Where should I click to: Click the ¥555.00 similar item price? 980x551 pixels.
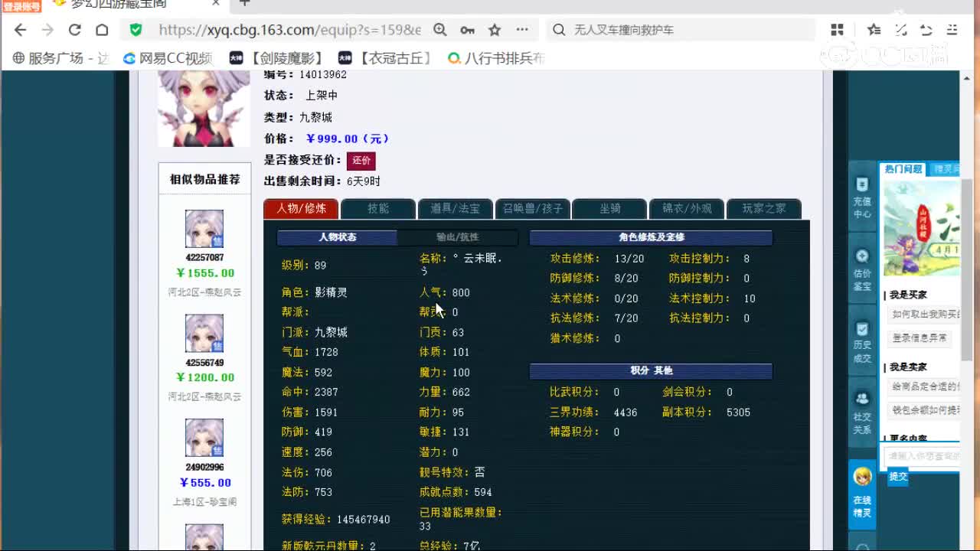[205, 483]
